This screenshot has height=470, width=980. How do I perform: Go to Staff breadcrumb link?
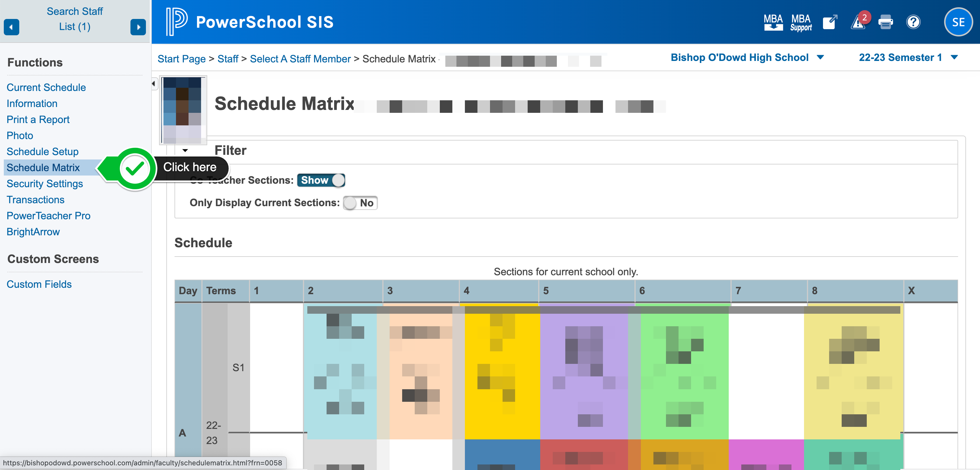point(228,59)
